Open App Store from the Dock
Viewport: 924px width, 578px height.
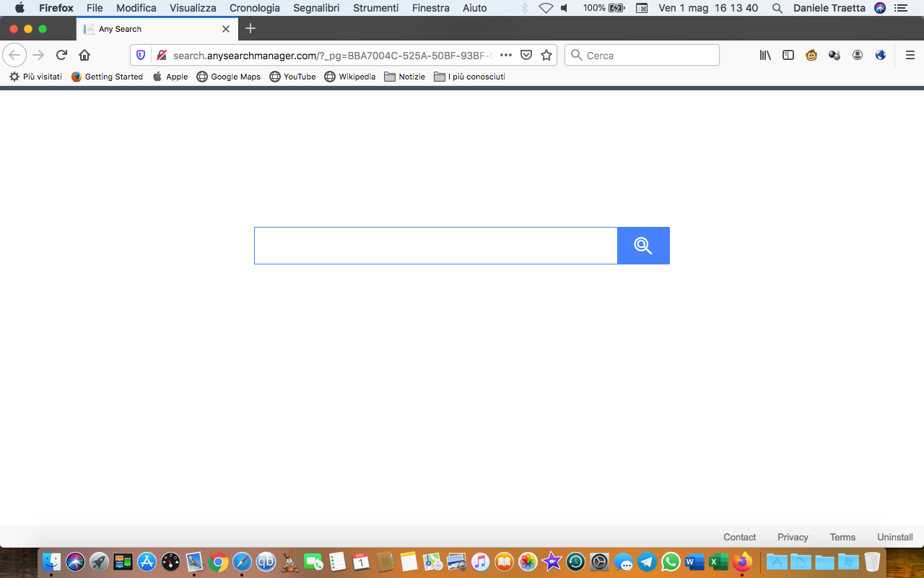pos(147,561)
